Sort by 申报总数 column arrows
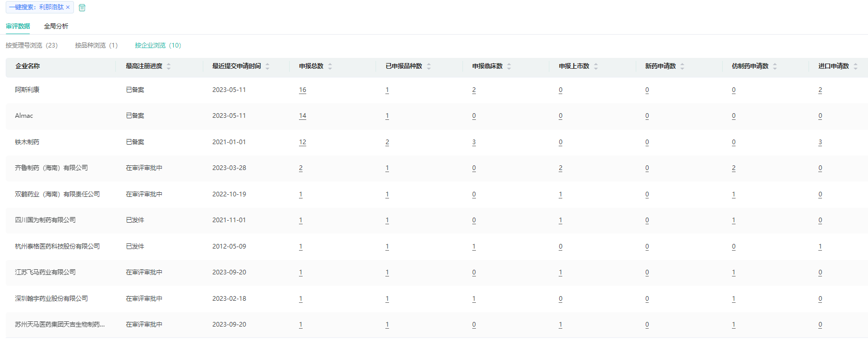The image size is (868, 339). pos(330,66)
